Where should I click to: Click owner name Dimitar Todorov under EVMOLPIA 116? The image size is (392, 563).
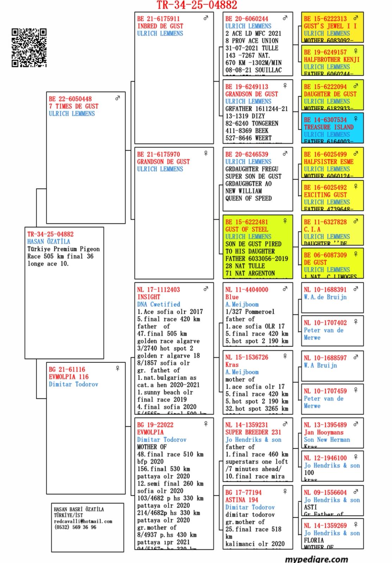(x=74, y=384)
